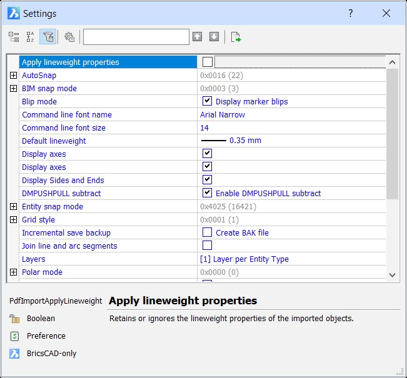Screen dimensions: 407x378
Task: Select the Blip mode row label
Action: tap(39, 102)
